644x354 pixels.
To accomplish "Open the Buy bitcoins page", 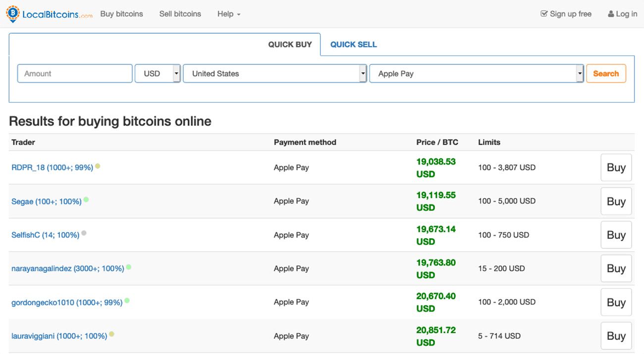I will [x=121, y=14].
